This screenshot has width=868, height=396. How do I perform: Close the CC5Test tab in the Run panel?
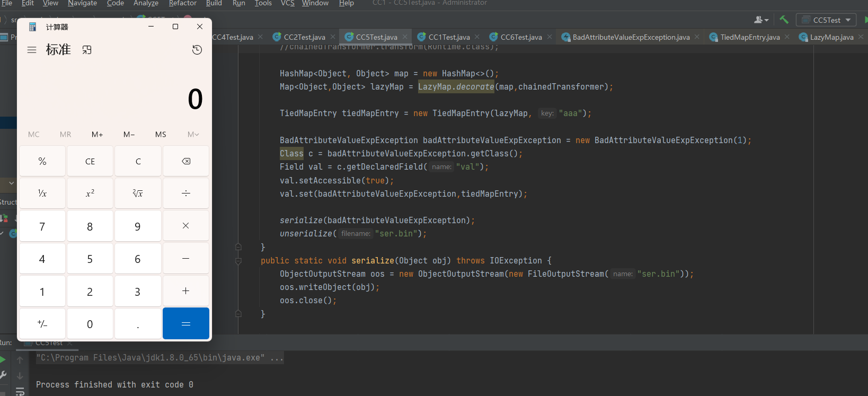pyautogui.click(x=69, y=344)
